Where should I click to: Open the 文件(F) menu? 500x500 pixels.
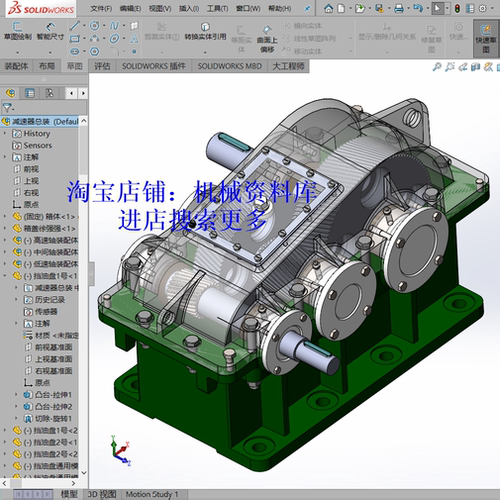[x=101, y=8]
